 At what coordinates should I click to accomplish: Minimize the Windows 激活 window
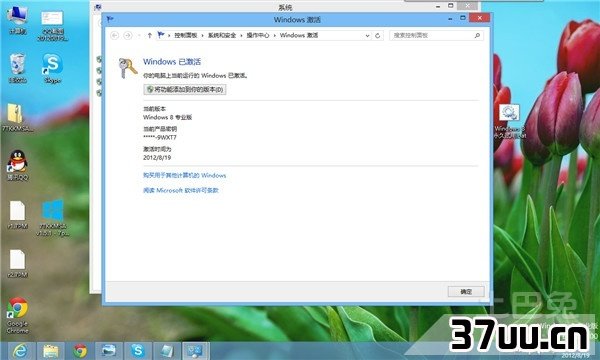pos(450,18)
